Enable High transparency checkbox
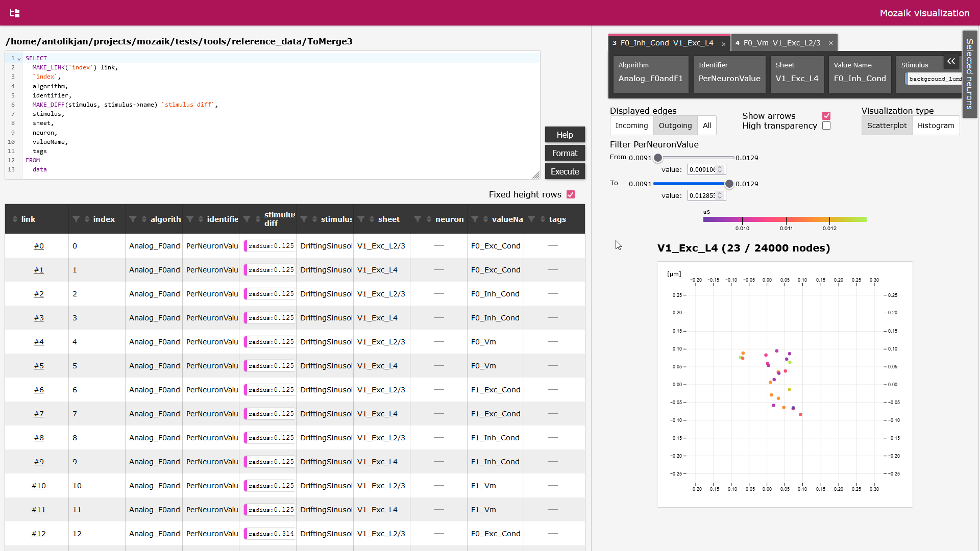 [x=826, y=126]
